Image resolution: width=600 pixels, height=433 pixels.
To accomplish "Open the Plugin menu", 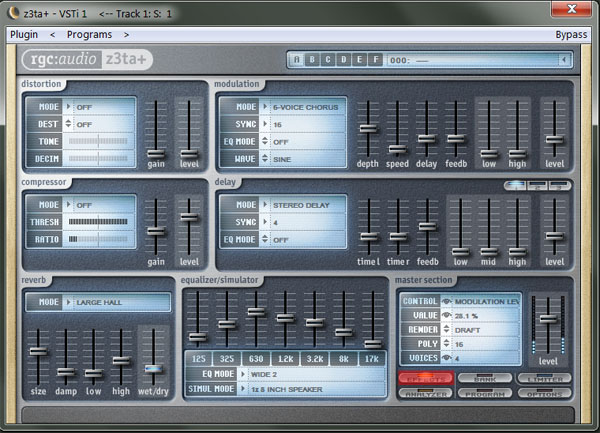I will 24,35.
